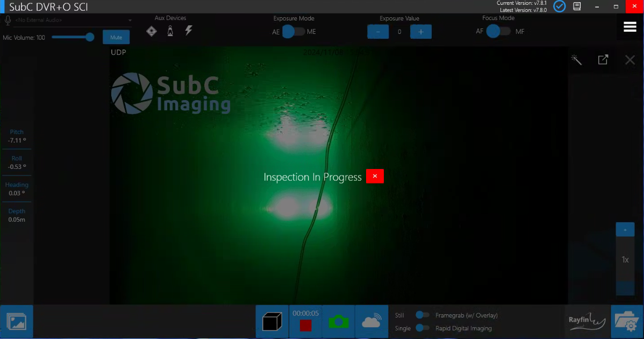Toggle Exposure Mode between AE and ME
644x339 pixels.
(293, 32)
